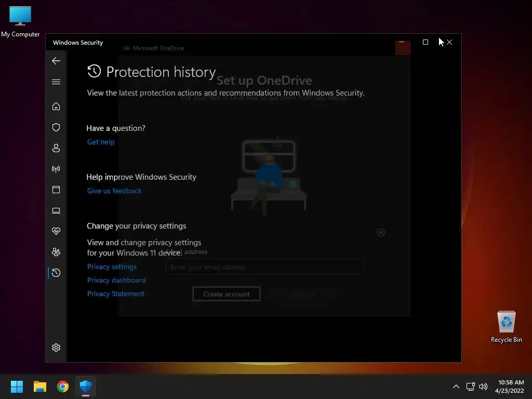This screenshot has width=532, height=399.
Task: Open the Give us feedback link
Action: coord(114,191)
